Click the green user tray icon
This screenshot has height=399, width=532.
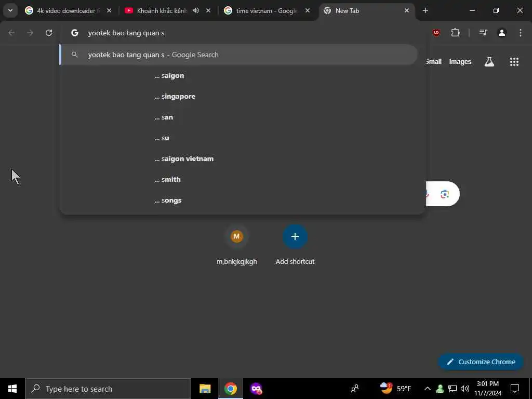(440, 389)
